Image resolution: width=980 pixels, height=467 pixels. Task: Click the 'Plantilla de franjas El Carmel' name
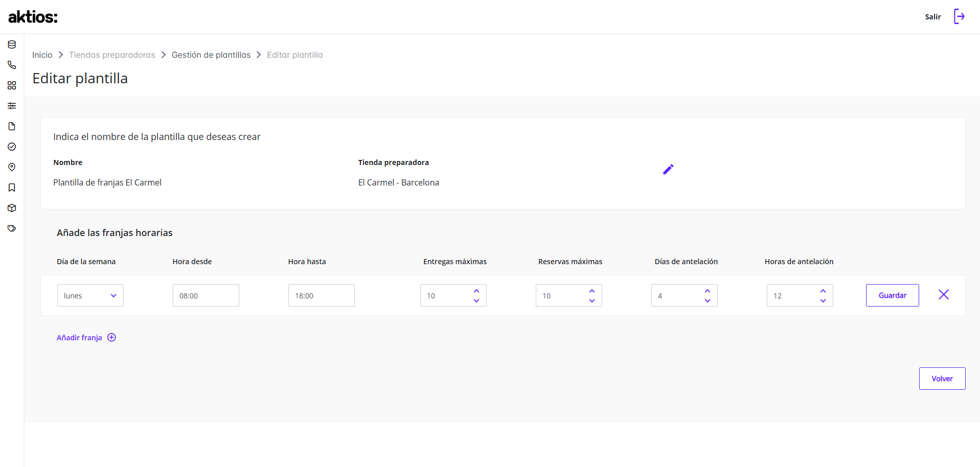[107, 182]
